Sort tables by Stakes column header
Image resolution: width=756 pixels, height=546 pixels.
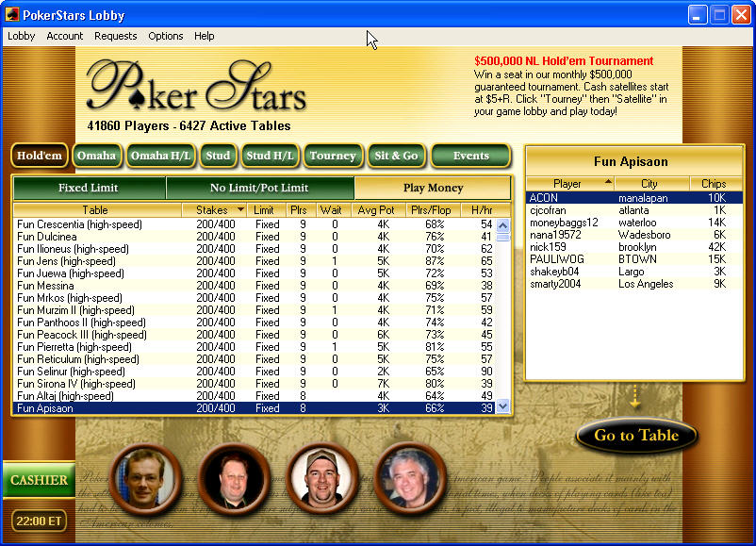pos(214,209)
